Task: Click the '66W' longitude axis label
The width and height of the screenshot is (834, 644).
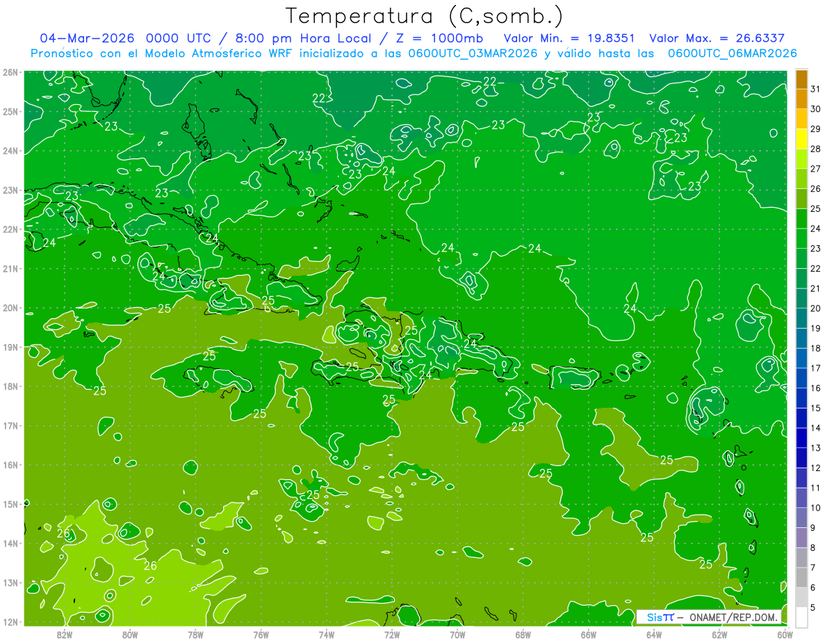Action: point(589,634)
